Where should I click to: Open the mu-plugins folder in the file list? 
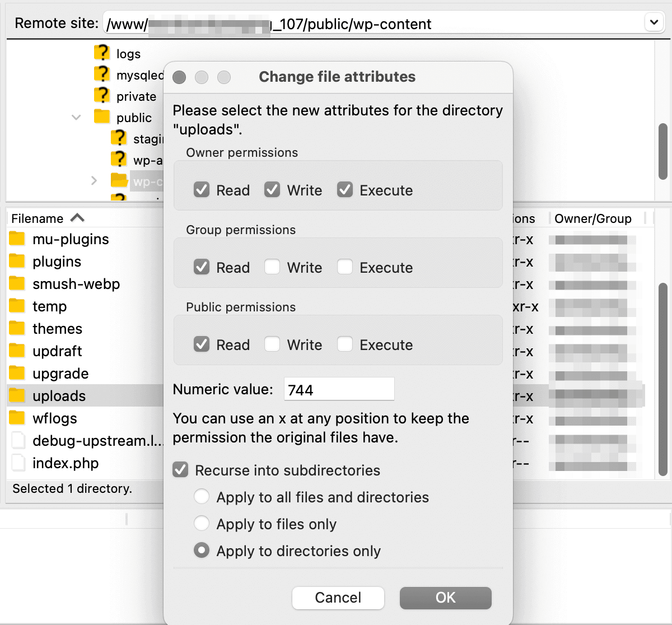pyautogui.click(x=69, y=239)
